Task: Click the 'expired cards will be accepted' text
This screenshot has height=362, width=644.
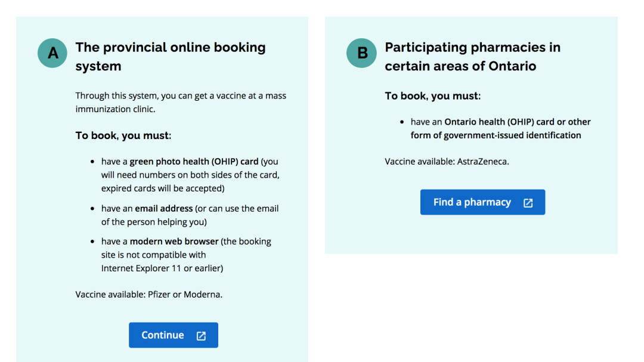Action: 162,188
